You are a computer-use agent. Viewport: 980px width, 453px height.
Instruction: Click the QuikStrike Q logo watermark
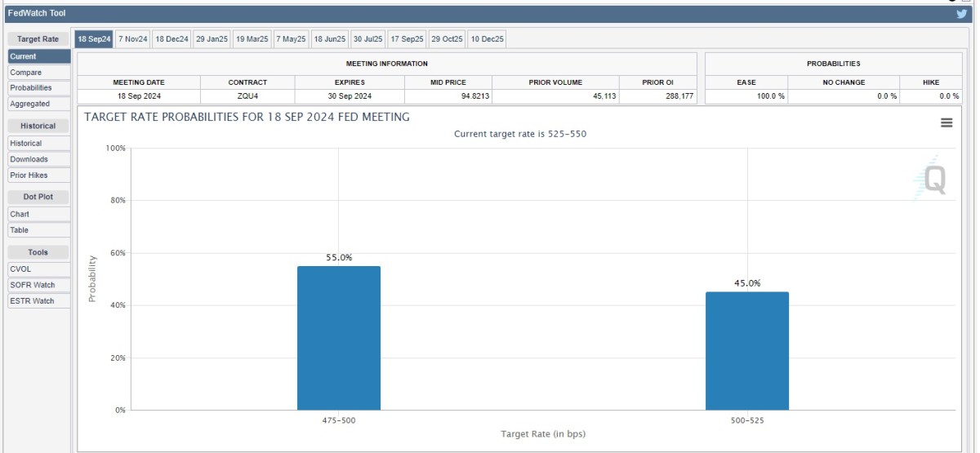pos(930,178)
